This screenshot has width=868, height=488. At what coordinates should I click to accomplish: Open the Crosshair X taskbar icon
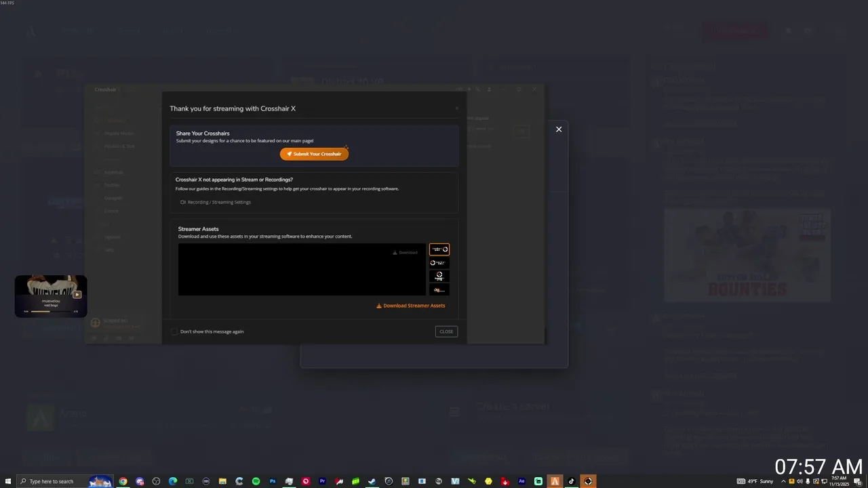(588, 481)
